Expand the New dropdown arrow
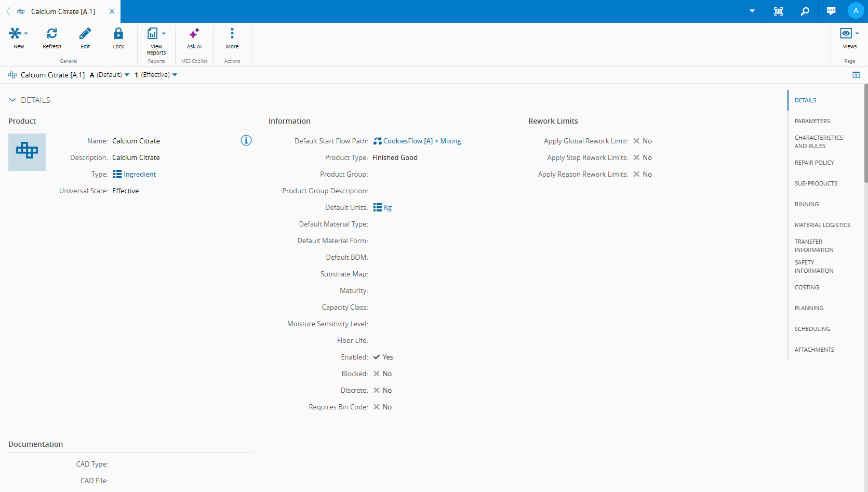Viewport: 868px width, 492px height. pyautogui.click(x=26, y=34)
